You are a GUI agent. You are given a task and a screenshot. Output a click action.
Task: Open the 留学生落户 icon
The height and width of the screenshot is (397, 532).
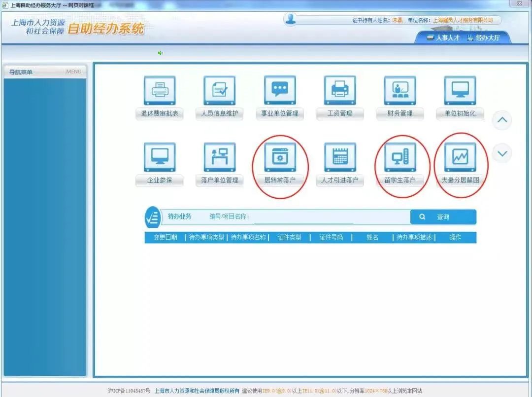[400, 158]
